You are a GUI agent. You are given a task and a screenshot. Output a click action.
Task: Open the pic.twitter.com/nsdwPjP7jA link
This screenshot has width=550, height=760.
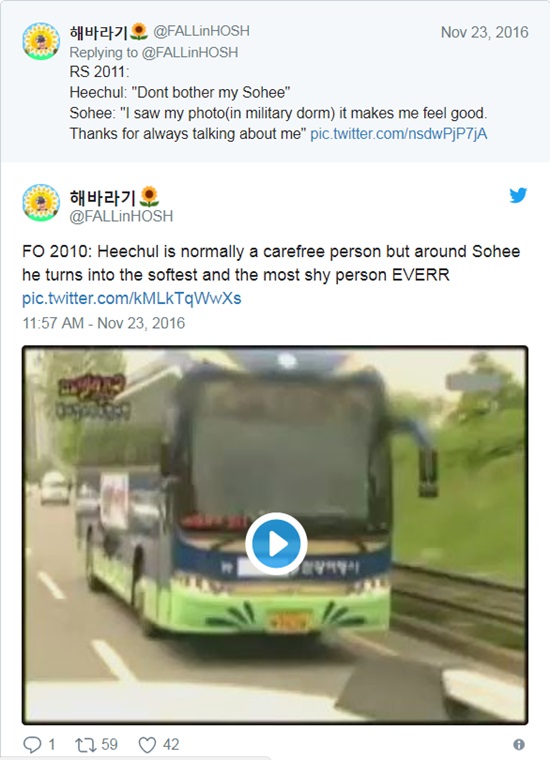click(399, 133)
